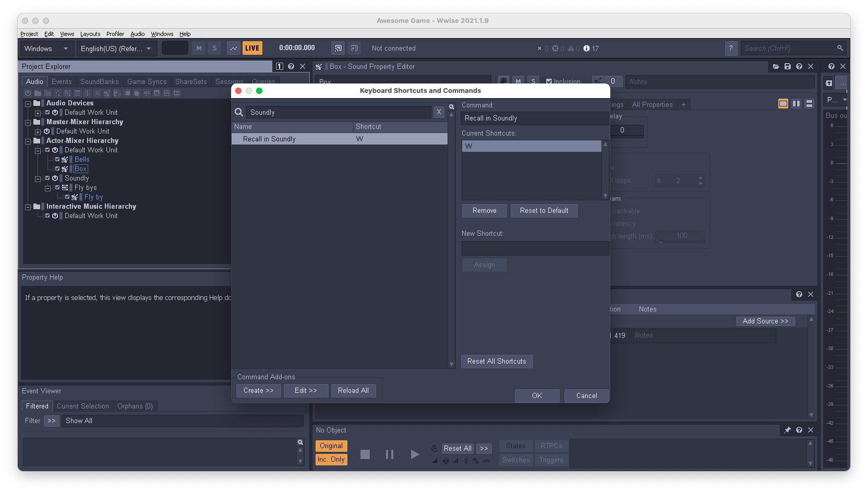Click Random Container icon next to Fly bys
The height and width of the screenshot is (493, 868).
point(65,188)
